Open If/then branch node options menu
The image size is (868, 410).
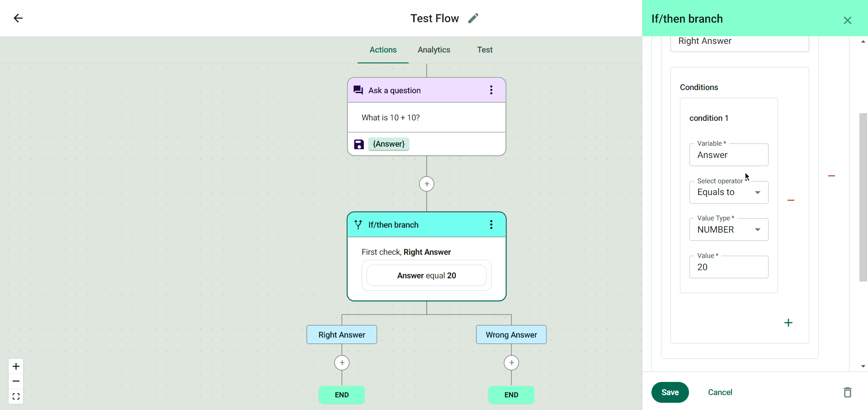click(491, 225)
